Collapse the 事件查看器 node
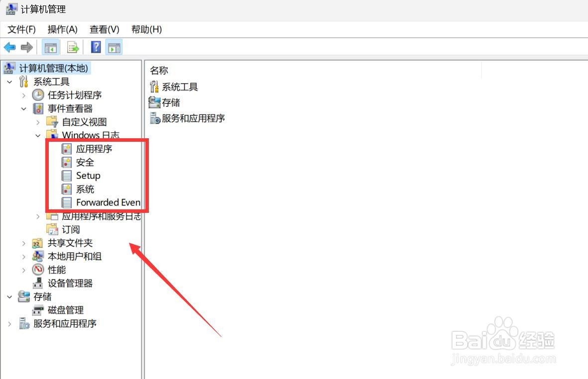 23,109
